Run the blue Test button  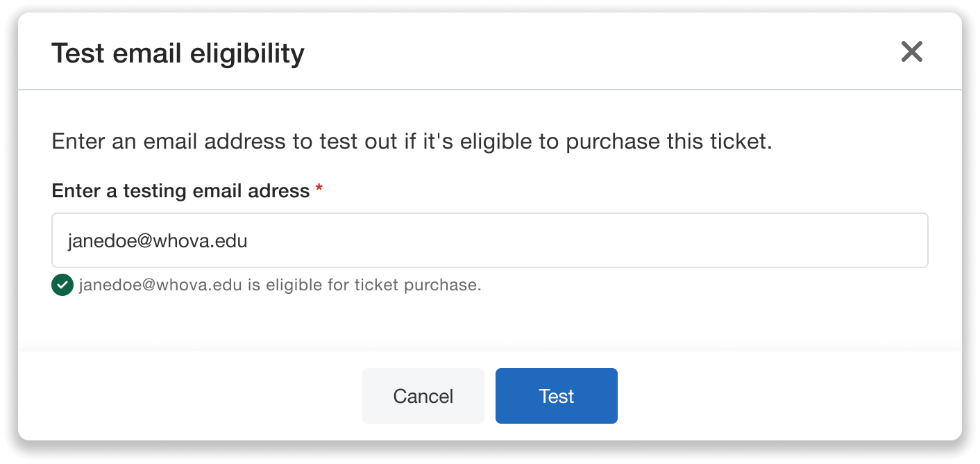(x=556, y=396)
